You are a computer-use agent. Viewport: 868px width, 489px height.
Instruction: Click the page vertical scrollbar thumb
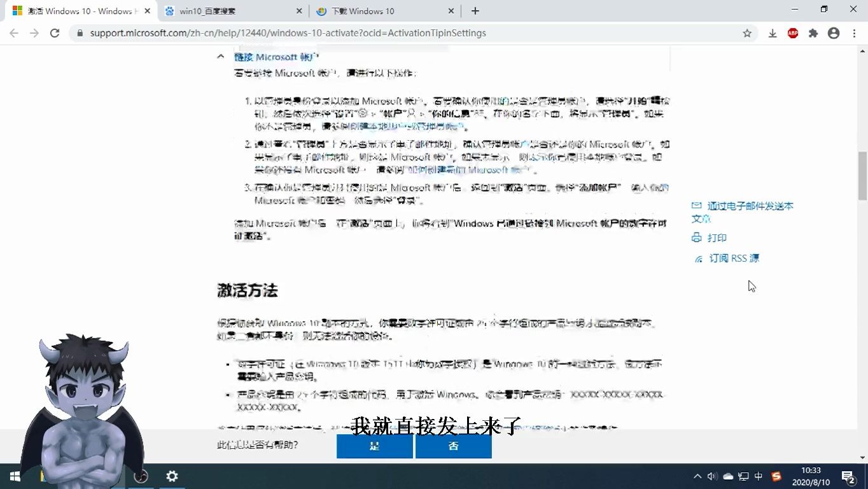pos(862,176)
